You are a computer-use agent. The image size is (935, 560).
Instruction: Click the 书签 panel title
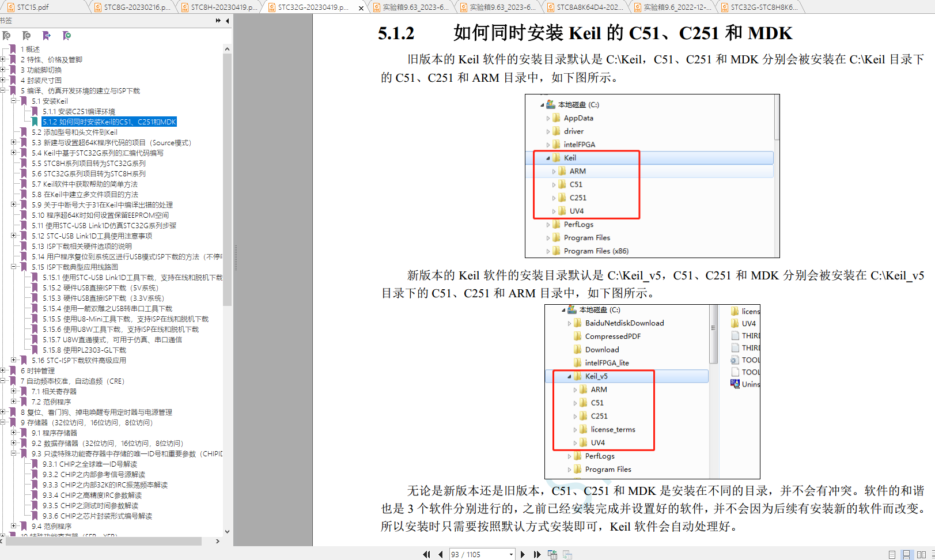click(x=6, y=21)
